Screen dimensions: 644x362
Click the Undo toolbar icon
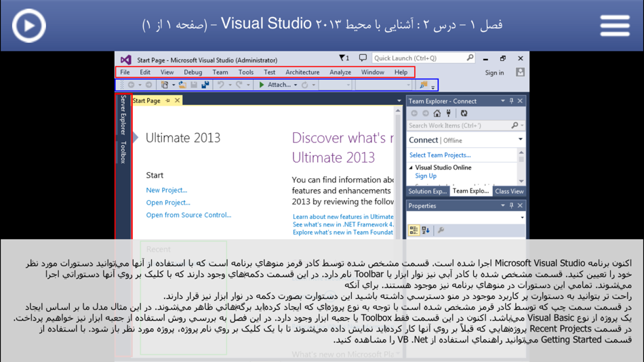(221, 85)
